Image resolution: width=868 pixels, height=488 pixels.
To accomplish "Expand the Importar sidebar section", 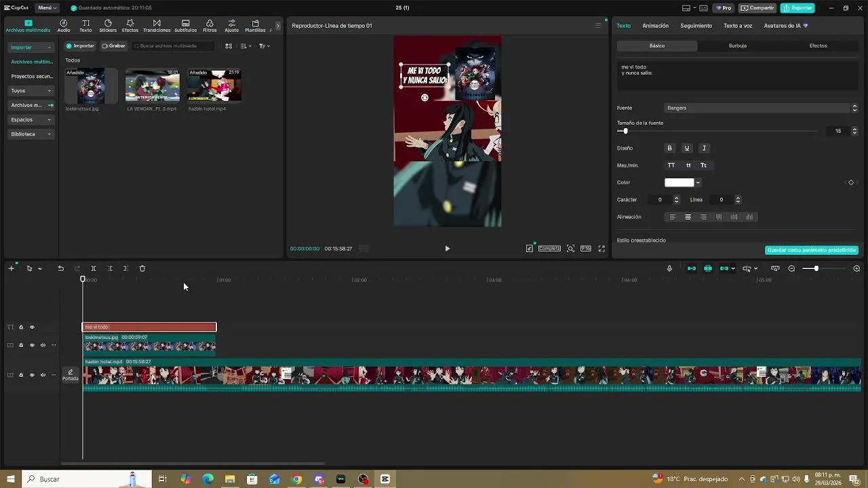I will (x=31, y=47).
